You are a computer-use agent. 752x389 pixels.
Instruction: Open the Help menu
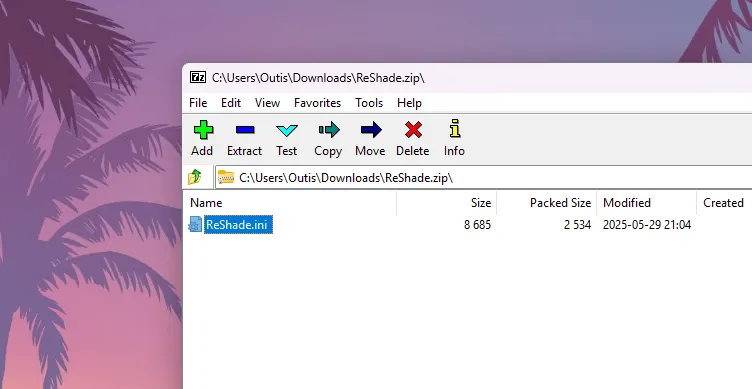tap(409, 103)
